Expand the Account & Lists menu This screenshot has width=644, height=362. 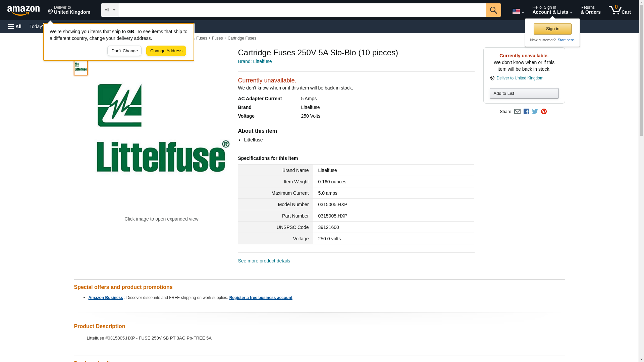coord(552,10)
